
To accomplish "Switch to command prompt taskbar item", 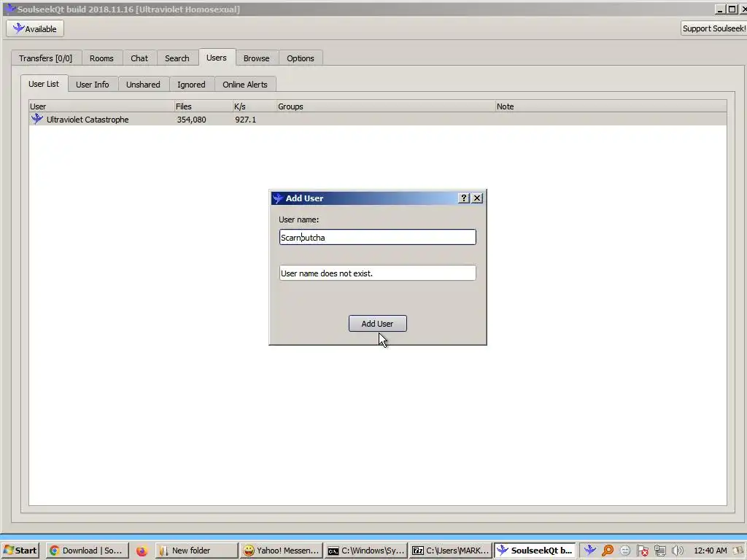I will click(366, 551).
